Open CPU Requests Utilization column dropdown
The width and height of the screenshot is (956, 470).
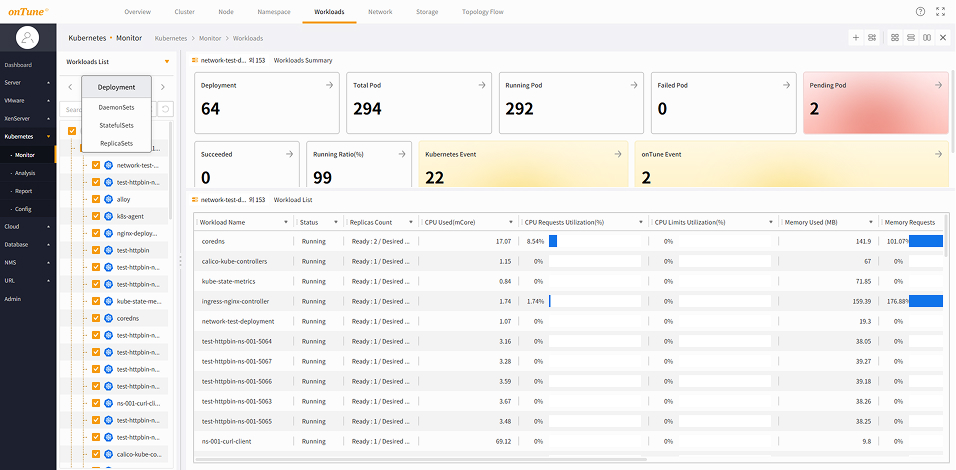pyautogui.click(x=641, y=223)
